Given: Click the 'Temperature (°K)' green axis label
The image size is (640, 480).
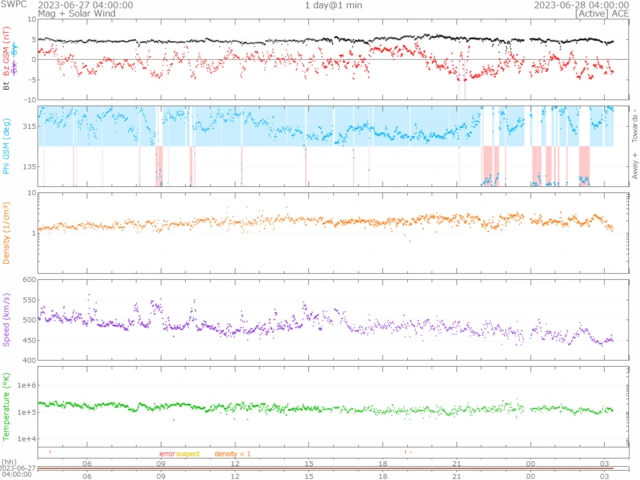Looking at the screenshot, I should [x=7, y=407].
